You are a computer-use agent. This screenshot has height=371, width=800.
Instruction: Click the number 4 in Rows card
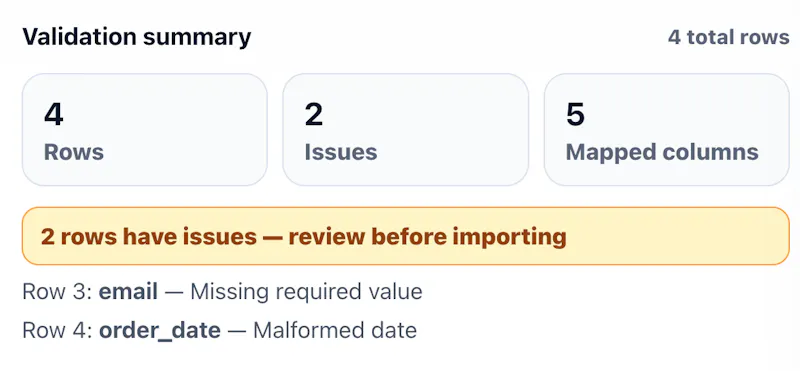tap(54, 114)
